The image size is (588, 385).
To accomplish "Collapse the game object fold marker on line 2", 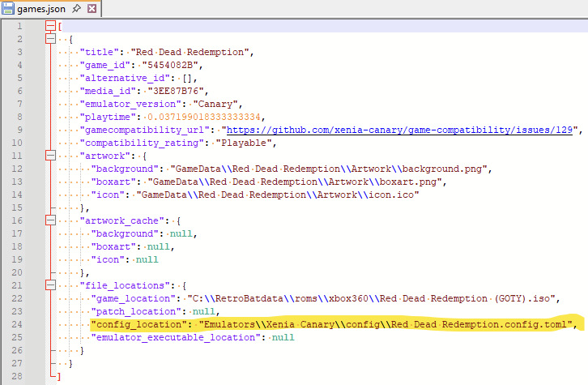I will [50, 39].
